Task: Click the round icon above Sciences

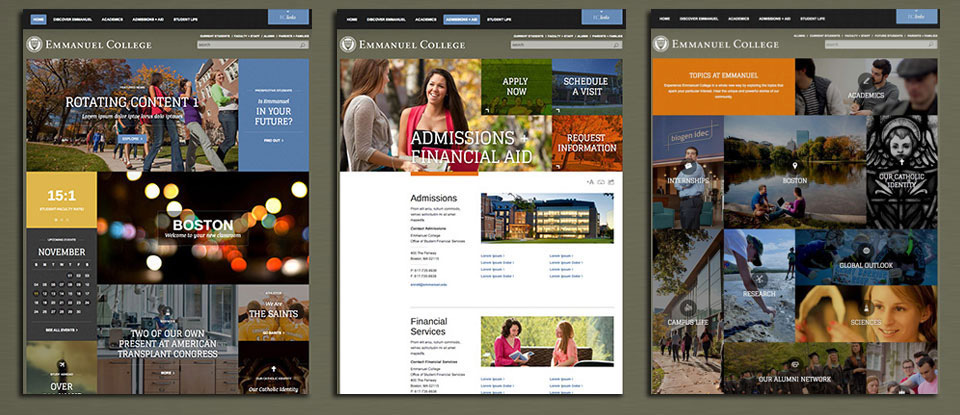Action: click(866, 307)
